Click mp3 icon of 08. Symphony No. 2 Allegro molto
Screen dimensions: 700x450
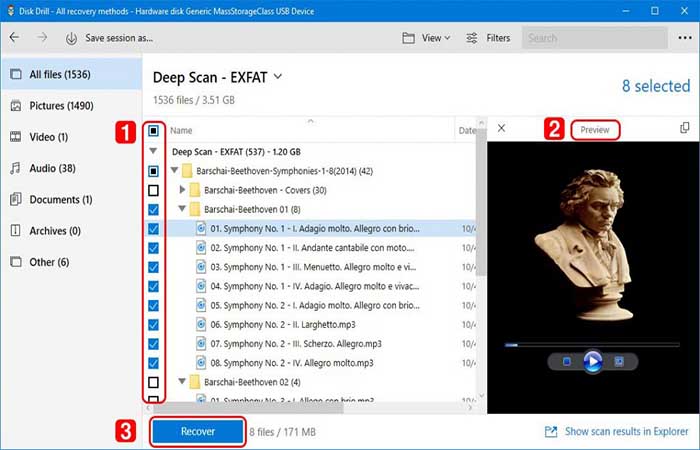[x=201, y=363]
